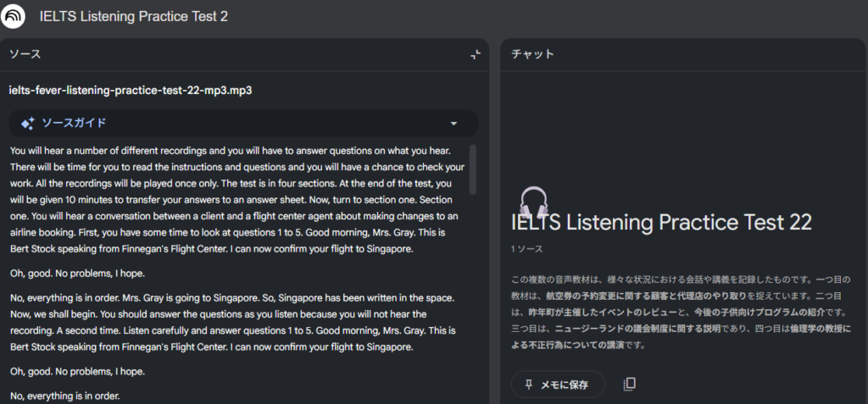Click the transcript scrollbar thumb
Screen dimensions: 868x404
[473, 169]
